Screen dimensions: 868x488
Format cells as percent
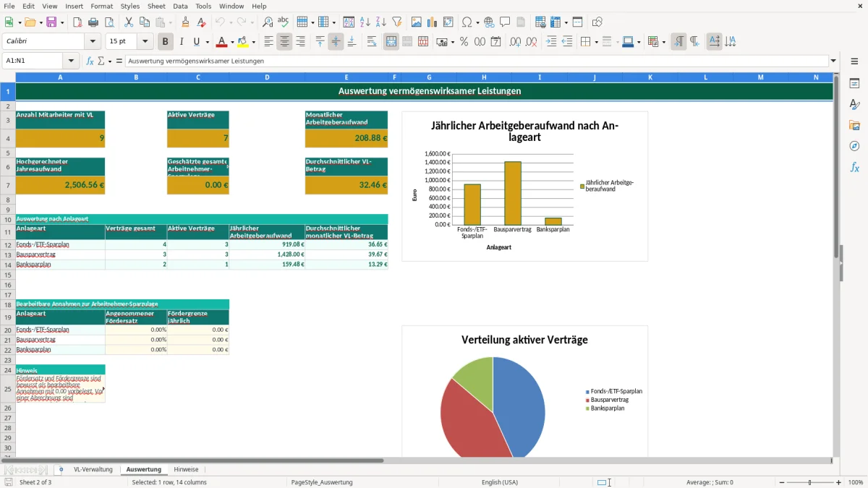point(464,42)
